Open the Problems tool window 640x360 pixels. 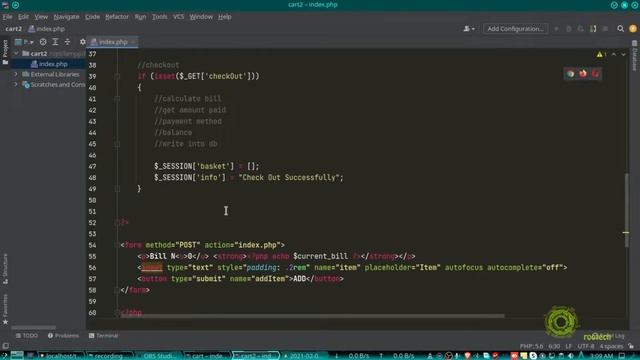pos(63,336)
